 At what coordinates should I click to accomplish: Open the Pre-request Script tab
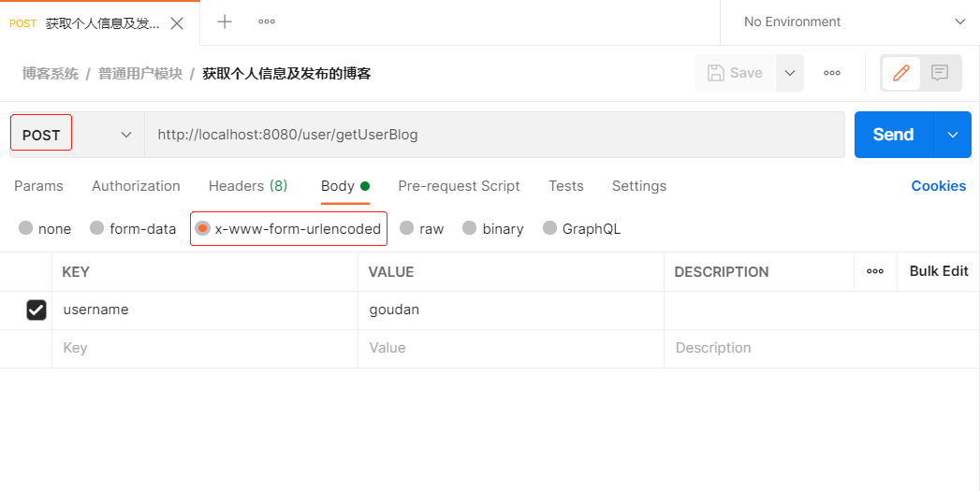459,186
